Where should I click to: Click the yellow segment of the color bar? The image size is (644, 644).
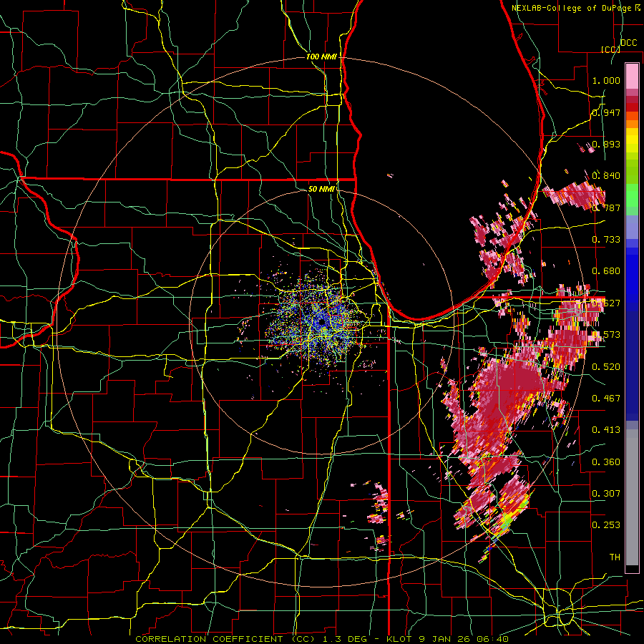tap(632, 140)
